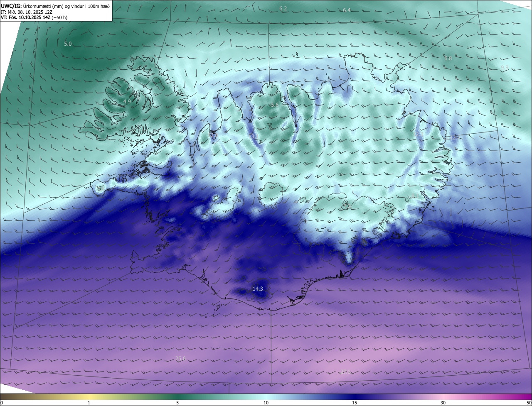
Task: Click the 5.0 value label on the map
Action: (x=68, y=44)
